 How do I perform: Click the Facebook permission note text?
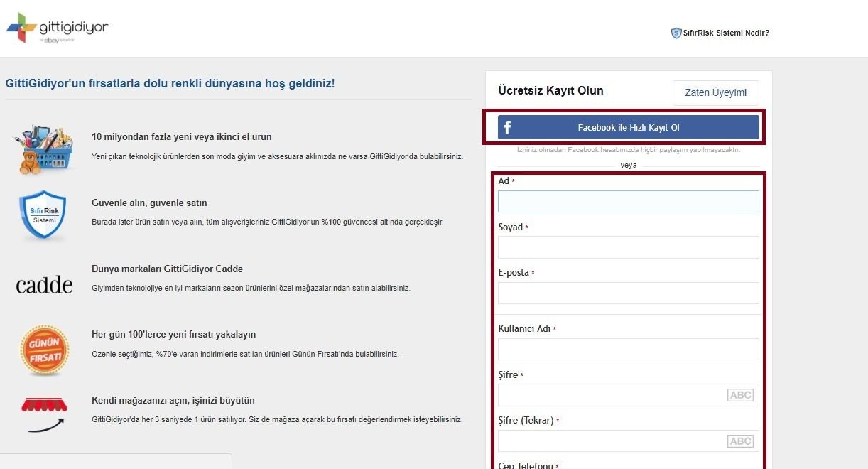click(x=629, y=150)
